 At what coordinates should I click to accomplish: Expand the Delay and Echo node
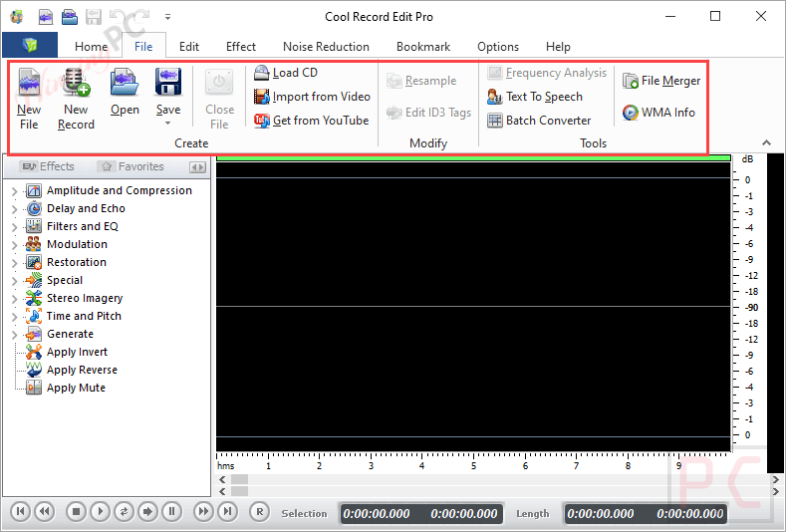pos(14,209)
